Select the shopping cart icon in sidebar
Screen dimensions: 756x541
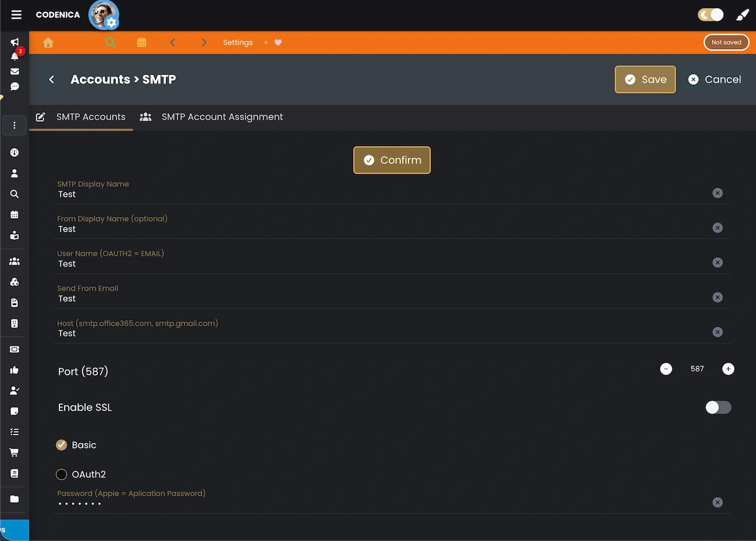coord(14,452)
